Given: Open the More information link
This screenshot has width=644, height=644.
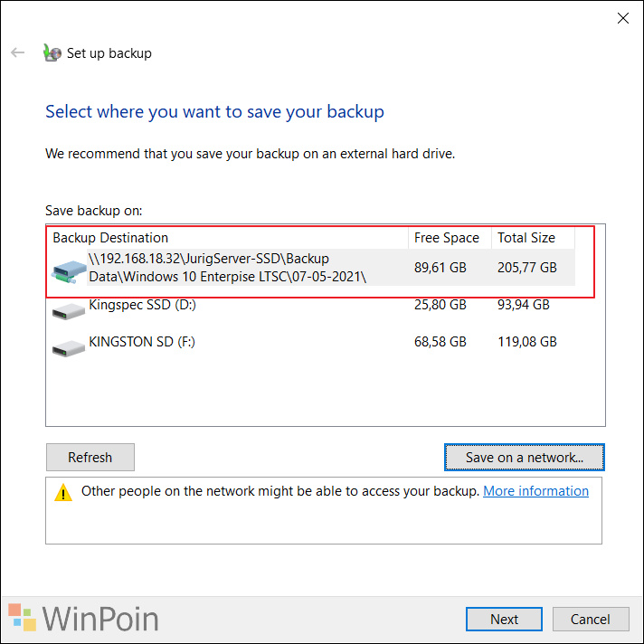Looking at the screenshot, I should (535, 491).
